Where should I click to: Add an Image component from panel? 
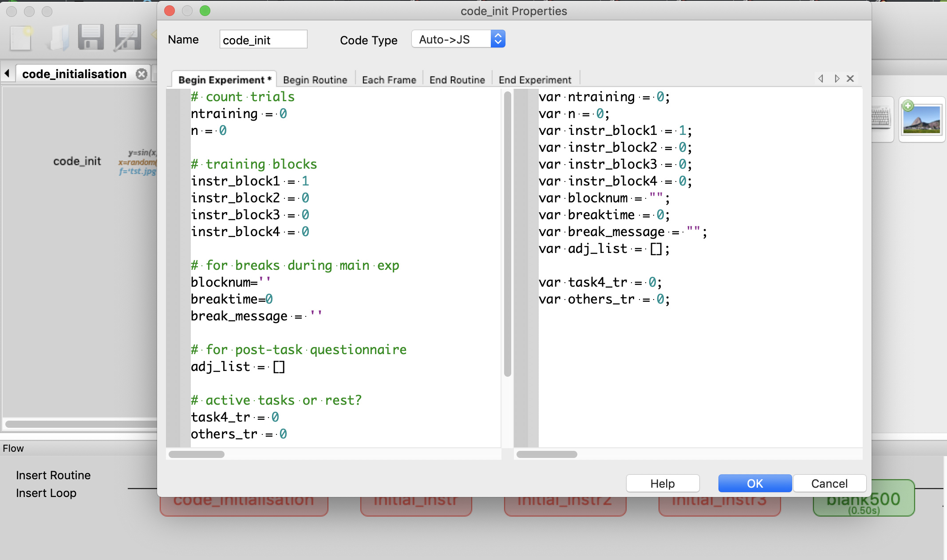click(x=922, y=119)
